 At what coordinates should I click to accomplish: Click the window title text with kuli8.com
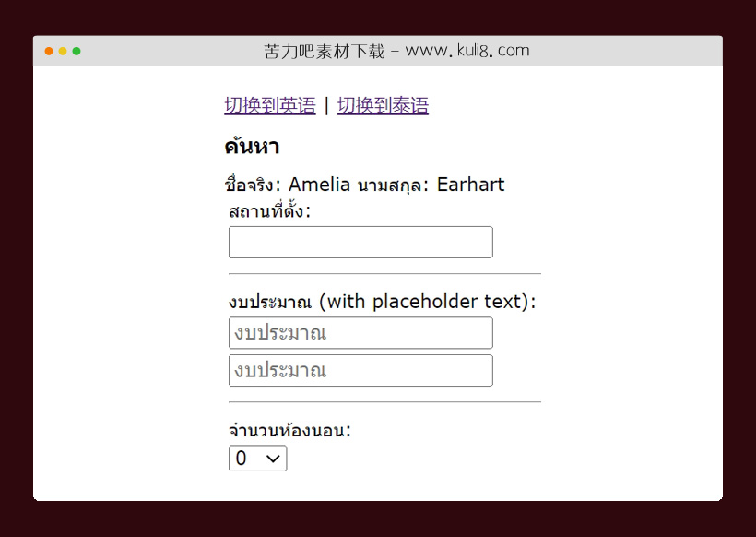[396, 51]
